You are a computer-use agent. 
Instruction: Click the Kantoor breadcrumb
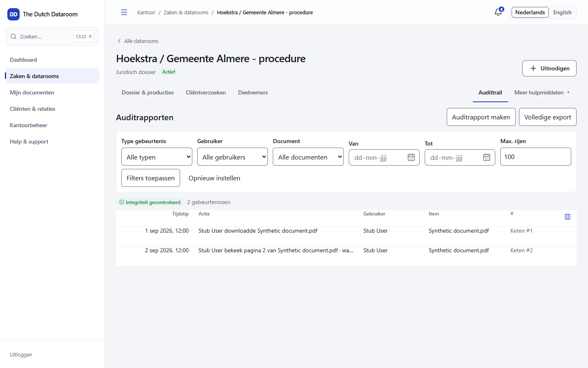click(x=146, y=13)
